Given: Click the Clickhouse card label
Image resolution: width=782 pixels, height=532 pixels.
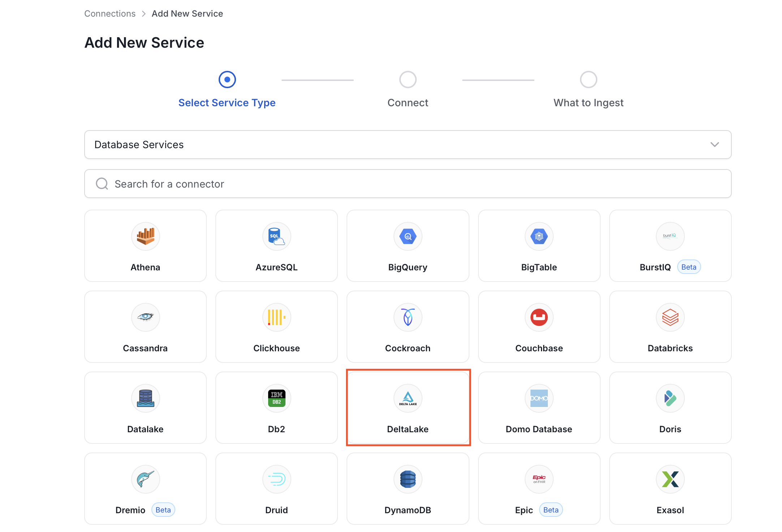Looking at the screenshot, I should pos(276,348).
